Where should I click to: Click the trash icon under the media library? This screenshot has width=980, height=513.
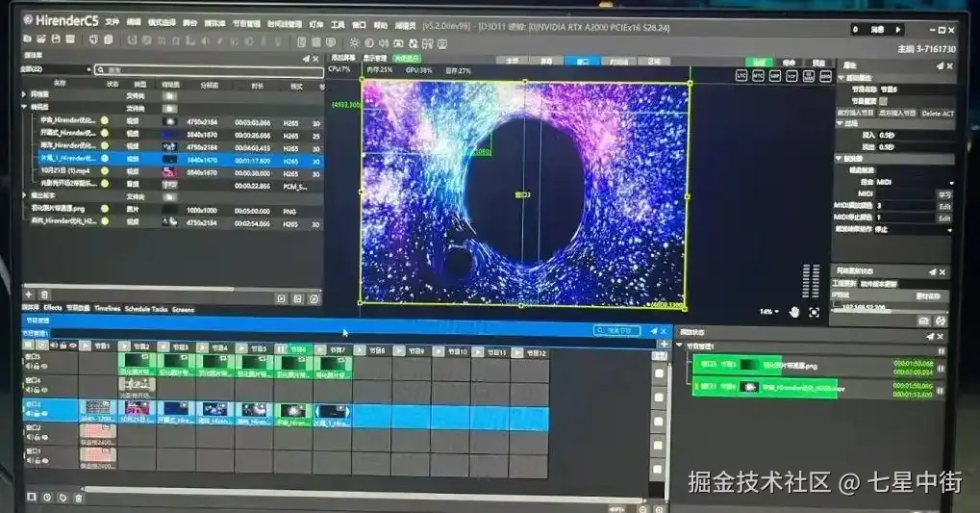click(44, 295)
